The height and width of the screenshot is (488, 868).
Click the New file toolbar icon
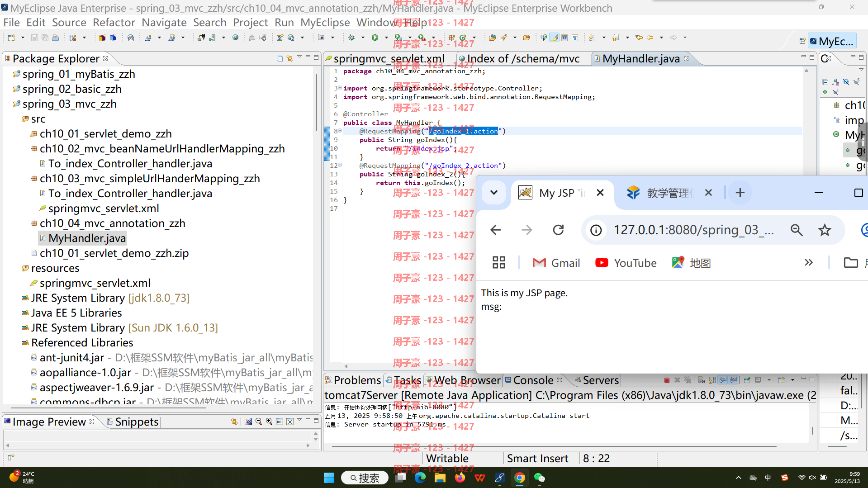(11, 38)
